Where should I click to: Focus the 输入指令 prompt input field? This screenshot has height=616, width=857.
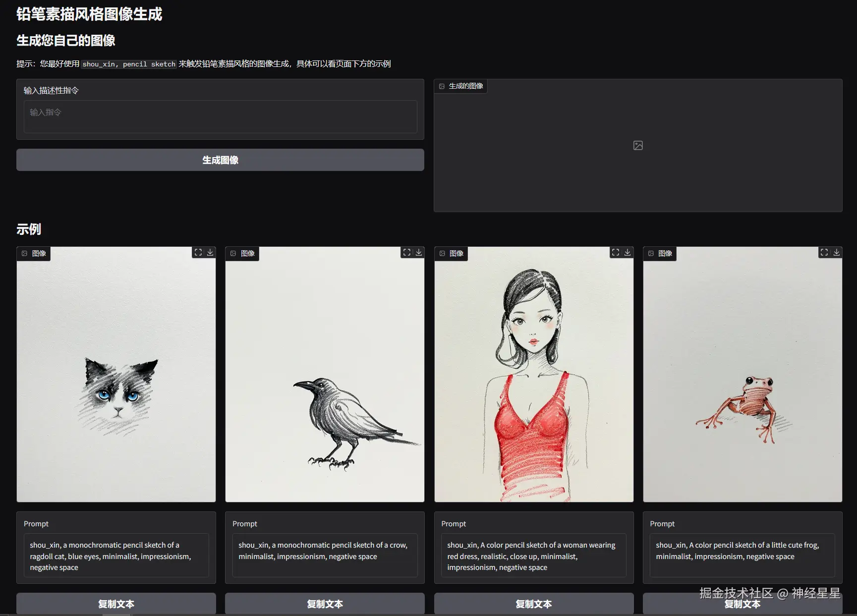point(220,117)
